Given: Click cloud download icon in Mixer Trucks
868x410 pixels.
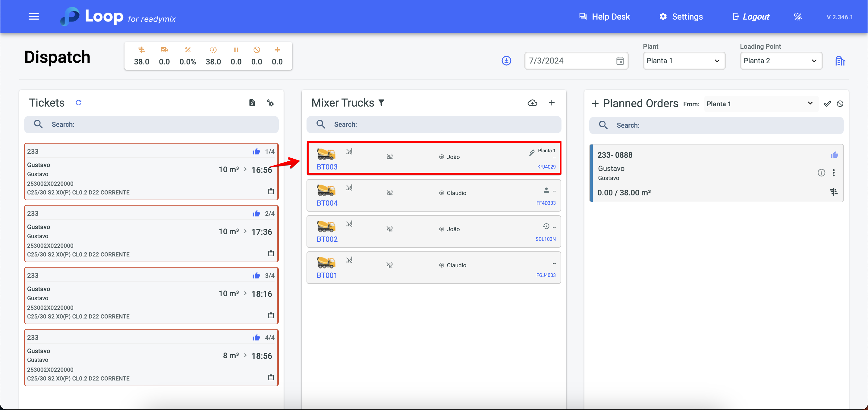Looking at the screenshot, I should pyautogui.click(x=532, y=103).
